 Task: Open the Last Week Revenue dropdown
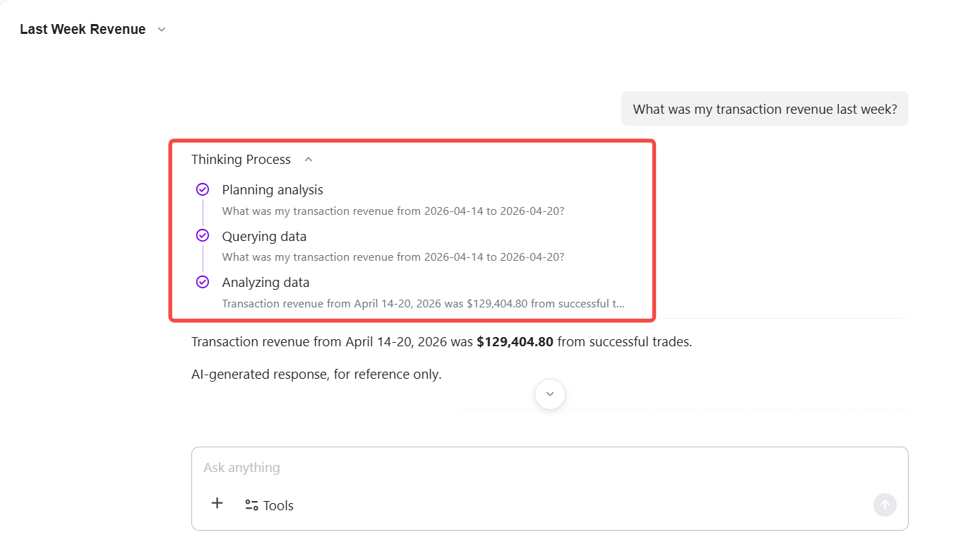(x=162, y=30)
